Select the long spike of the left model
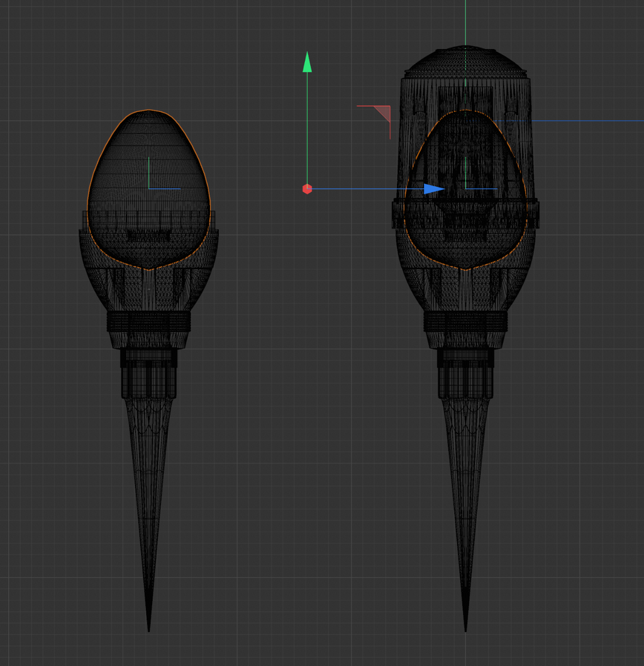 tap(148, 514)
